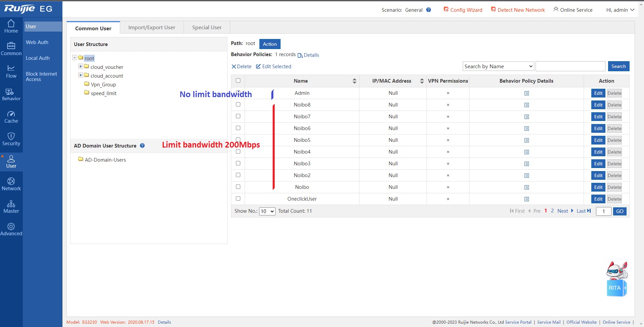The width and height of the screenshot is (644, 327).
Task: Go to Cache section
Action: [11, 117]
